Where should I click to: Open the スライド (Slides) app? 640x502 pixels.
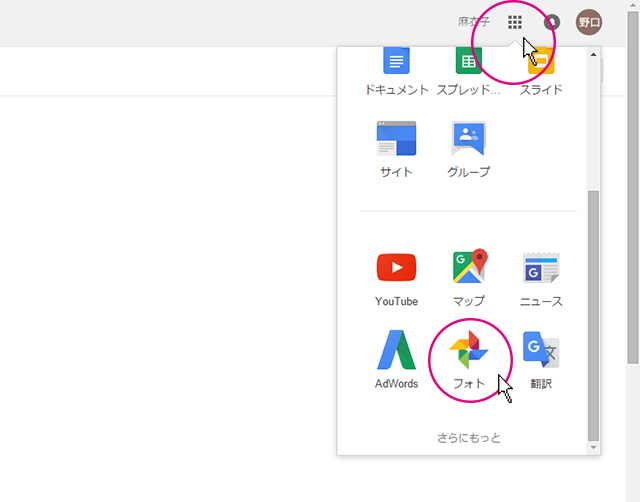pos(541,71)
